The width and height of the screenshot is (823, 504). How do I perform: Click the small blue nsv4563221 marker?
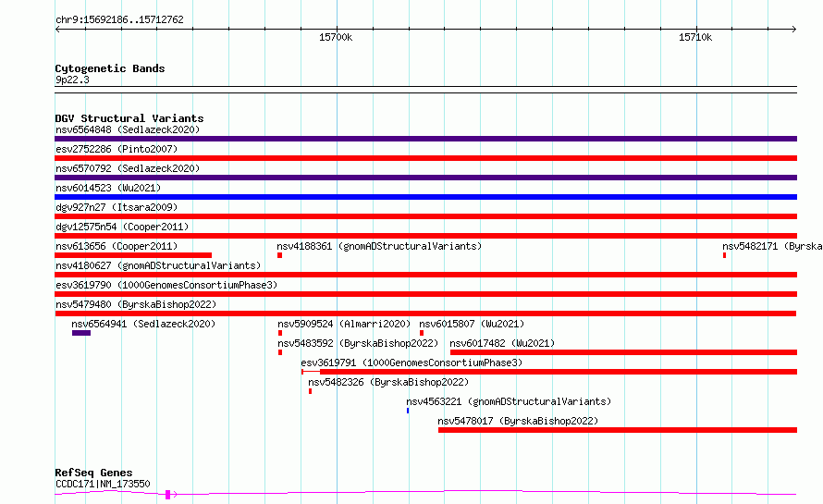(x=408, y=411)
